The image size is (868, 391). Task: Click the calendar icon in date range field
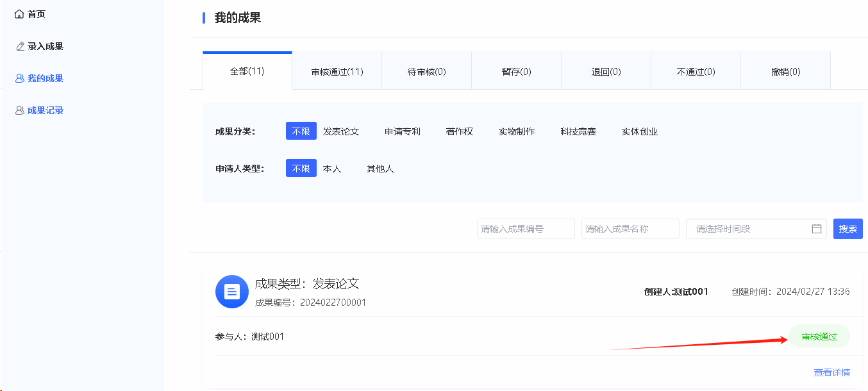tap(816, 229)
